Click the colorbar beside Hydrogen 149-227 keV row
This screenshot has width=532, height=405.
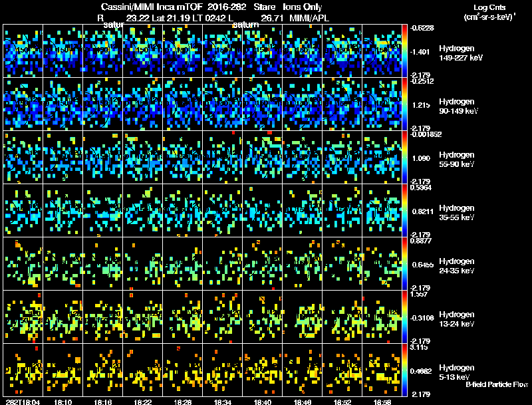pos(404,51)
